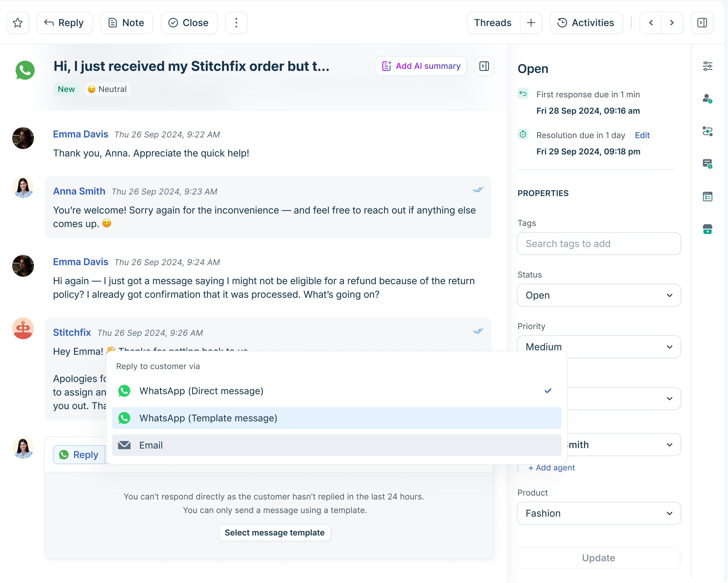The width and height of the screenshot is (728, 583).
Task: Open the contact details icon in the sidebar
Action: (707, 99)
